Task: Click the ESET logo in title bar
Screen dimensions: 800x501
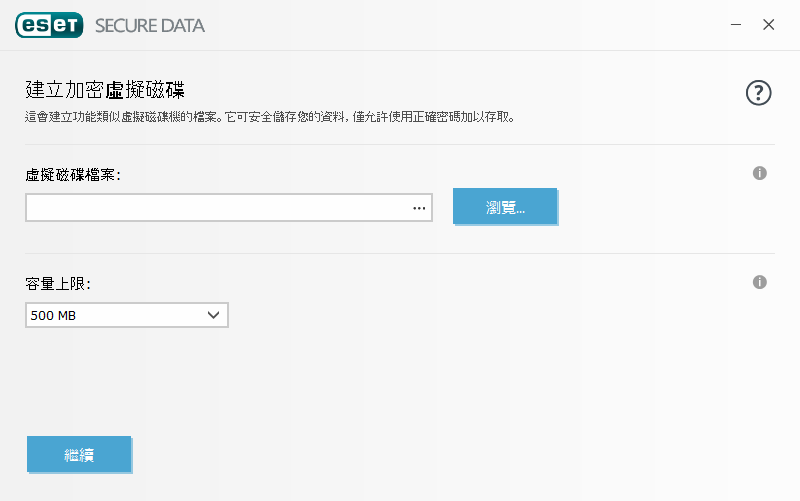Action: [48, 25]
